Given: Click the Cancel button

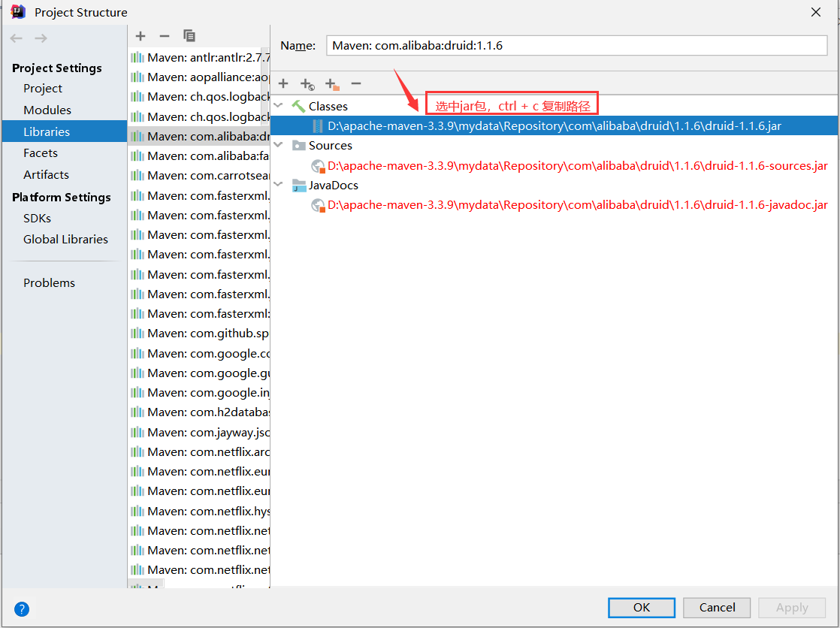Looking at the screenshot, I should (716, 608).
